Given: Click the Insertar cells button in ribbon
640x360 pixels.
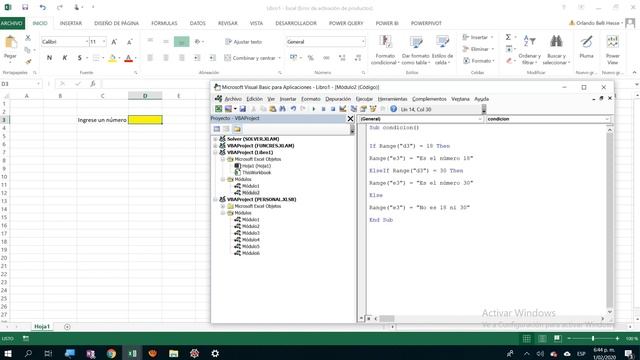Looking at the screenshot, I should (x=478, y=37).
